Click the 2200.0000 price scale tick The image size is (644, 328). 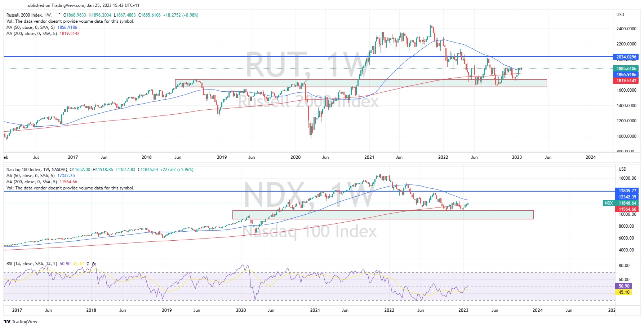626,44
